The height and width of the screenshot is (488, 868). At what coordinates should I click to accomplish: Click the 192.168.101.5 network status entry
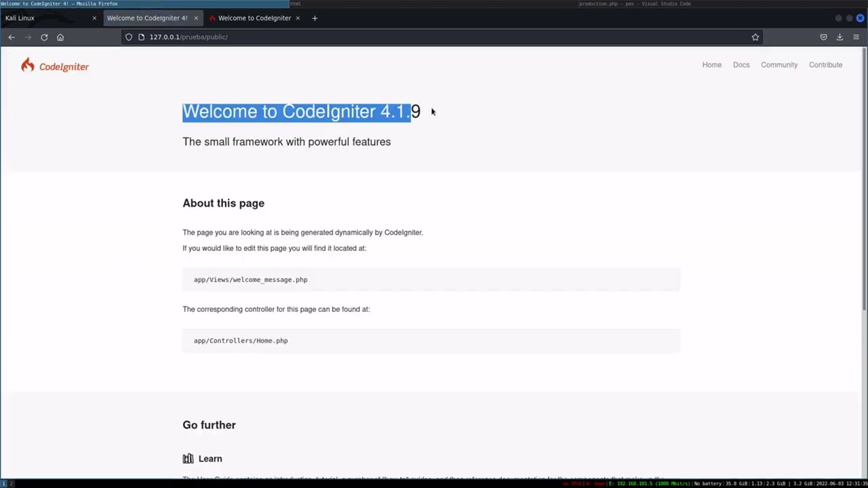pyautogui.click(x=649, y=483)
